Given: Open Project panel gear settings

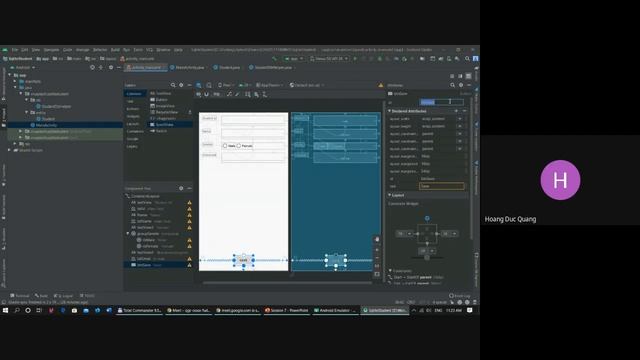Looking at the screenshot, I should pos(111,67).
